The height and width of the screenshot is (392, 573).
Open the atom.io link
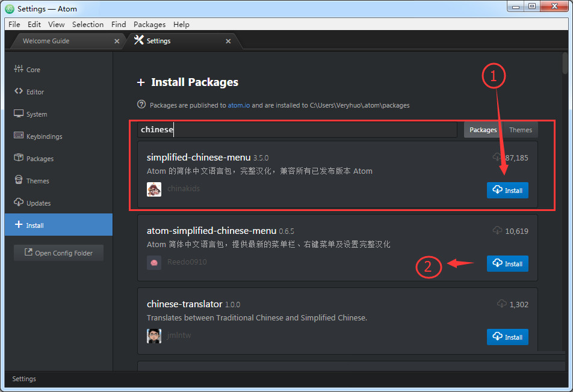(238, 105)
